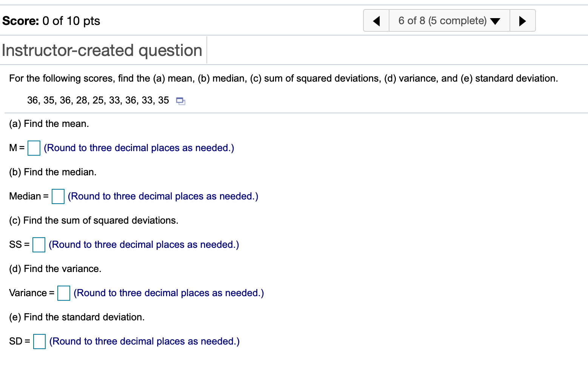
Task: Open the "6 of 8 (5 complete)" question dropdown
Action: point(449,21)
